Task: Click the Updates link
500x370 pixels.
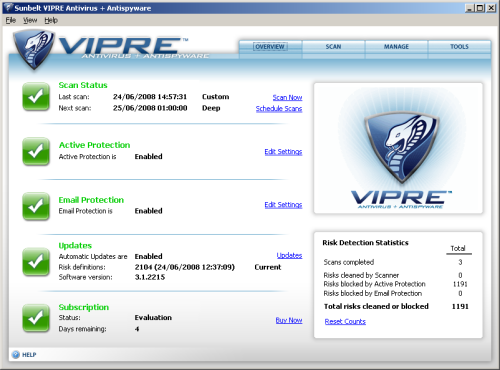Action: click(x=289, y=255)
